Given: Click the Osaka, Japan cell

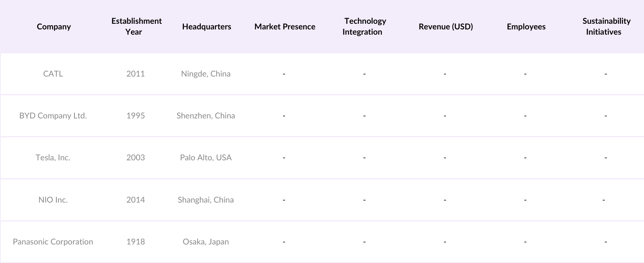Looking at the screenshot, I should pos(206,242).
